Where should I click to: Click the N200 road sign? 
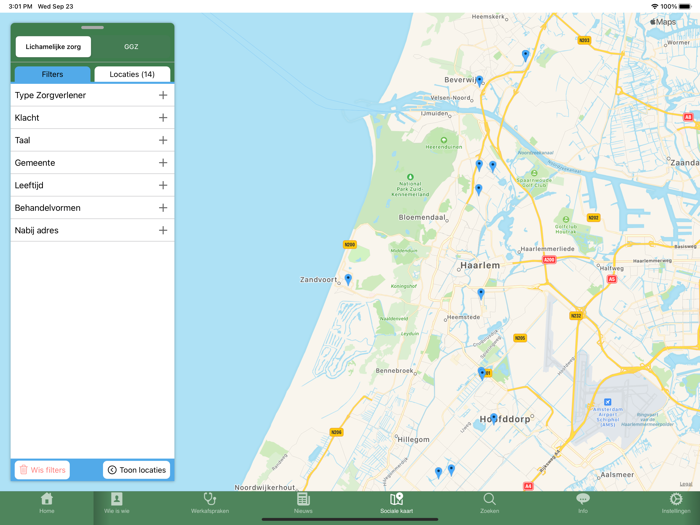350,244
